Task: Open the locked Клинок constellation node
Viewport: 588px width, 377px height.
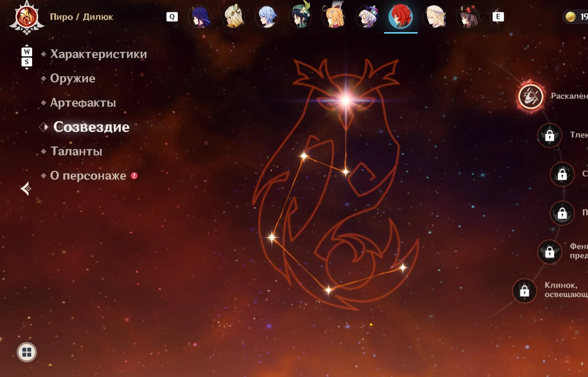Action: click(524, 291)
